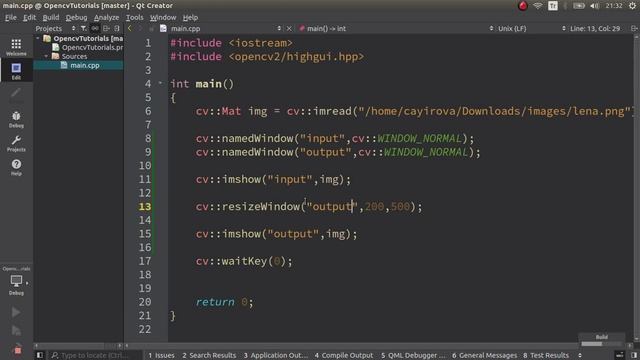This screenshot has width=640, height=360.
Task: Switch to Debug mode bug icon
Action: tap(16, 119)
